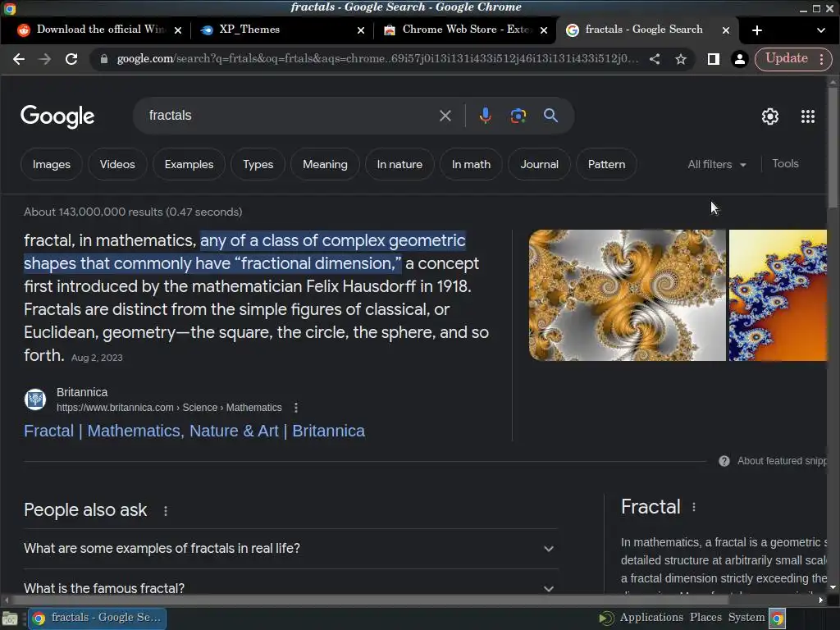The width and height of the screenshot is (840, 630).
Task: Select the Pattern filter chip
Action: pyautogui.click(x=606, y=164)
